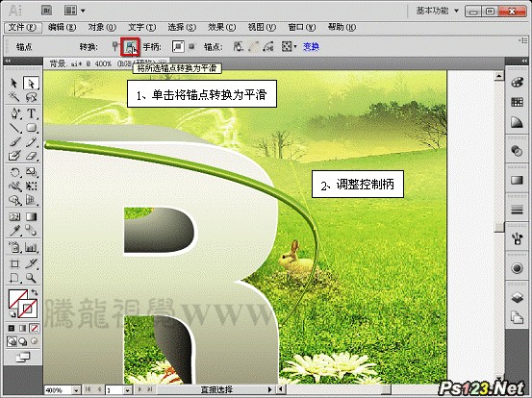Reset default fill and stroke

[x=12, y=313]
